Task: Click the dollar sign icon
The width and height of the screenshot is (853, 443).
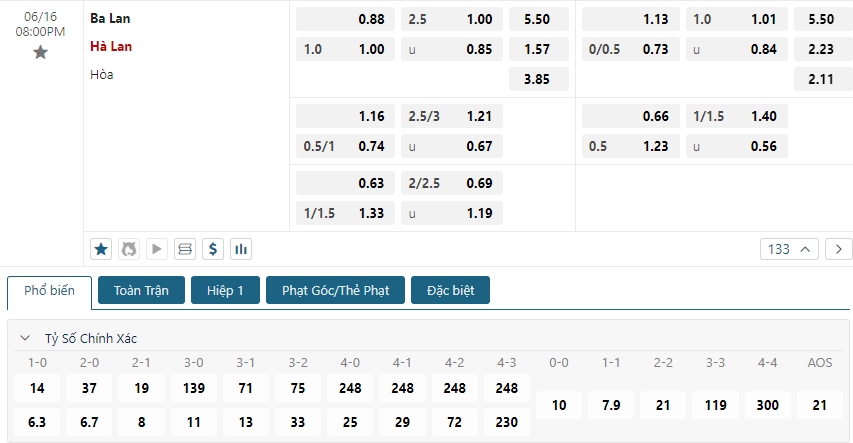Action: 212,248
